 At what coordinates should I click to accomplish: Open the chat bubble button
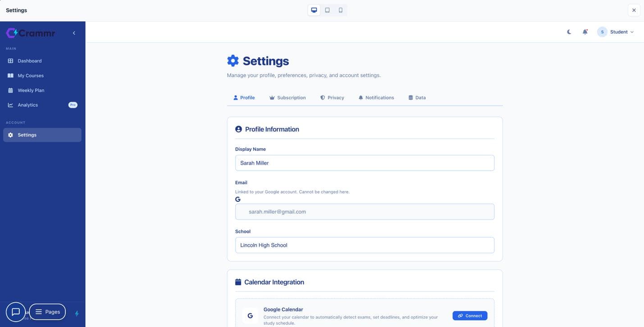click(16, 312)
